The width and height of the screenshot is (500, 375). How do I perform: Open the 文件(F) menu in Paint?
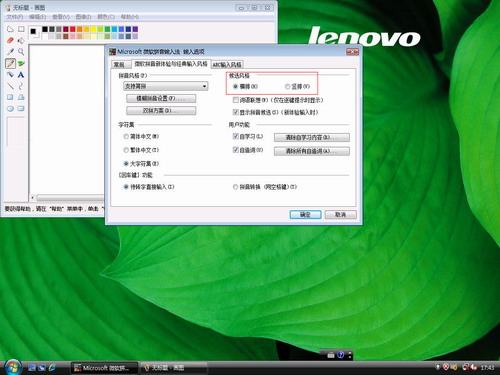pos(15,17)
